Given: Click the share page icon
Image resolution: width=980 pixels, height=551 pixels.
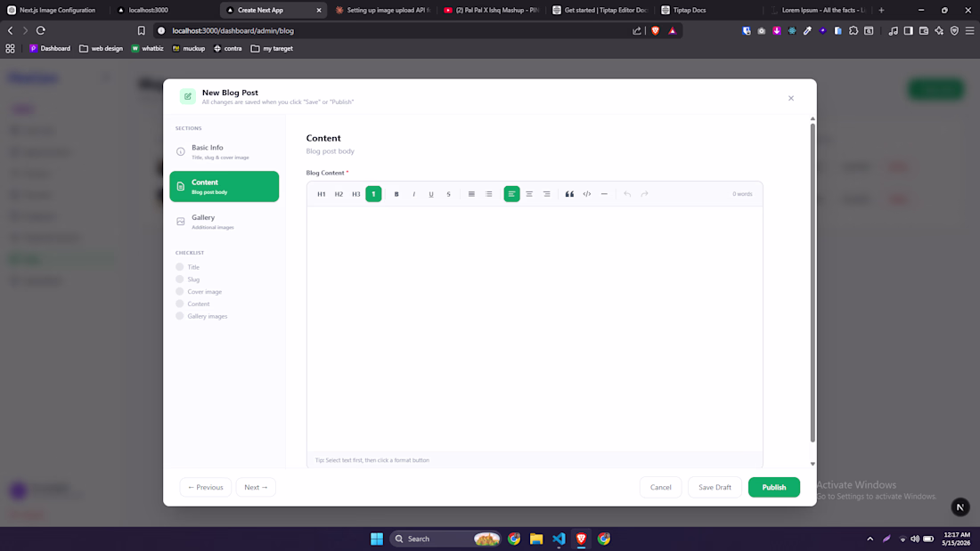Looking at the screenshot, I should [637, 30].
